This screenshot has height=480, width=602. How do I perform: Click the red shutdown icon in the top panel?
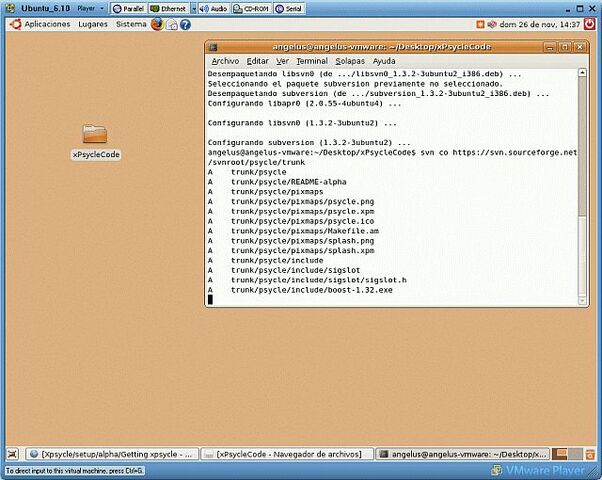point(589,24)
